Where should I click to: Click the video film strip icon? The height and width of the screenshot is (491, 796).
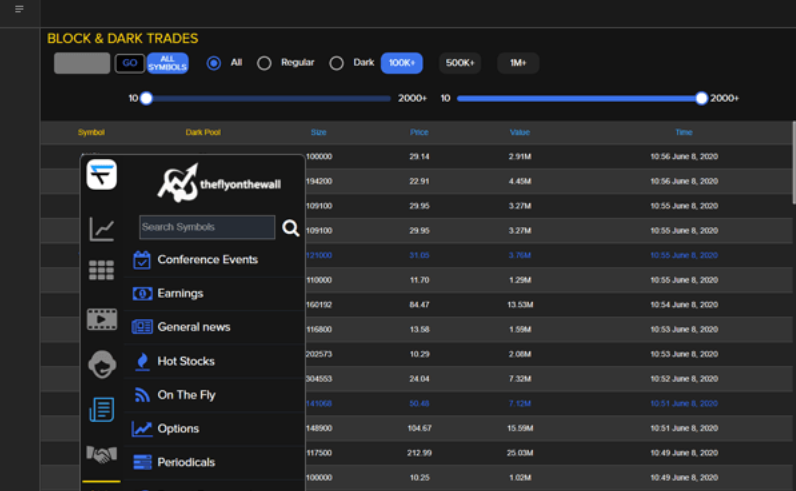(101, 320)
